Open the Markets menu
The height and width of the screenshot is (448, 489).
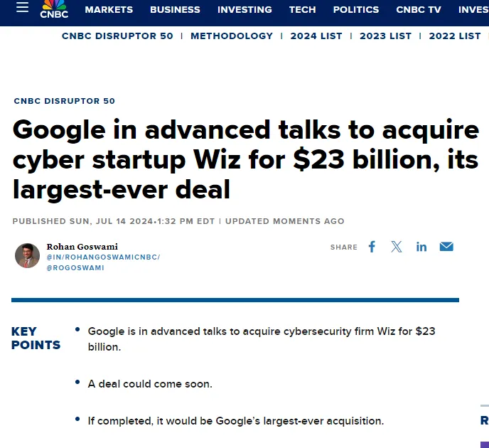[109, 9]
